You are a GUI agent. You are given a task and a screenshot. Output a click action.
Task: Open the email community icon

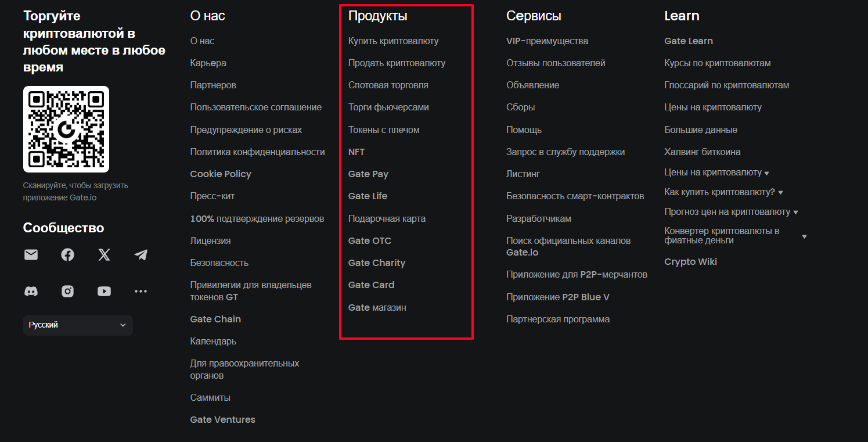point(31,254)
